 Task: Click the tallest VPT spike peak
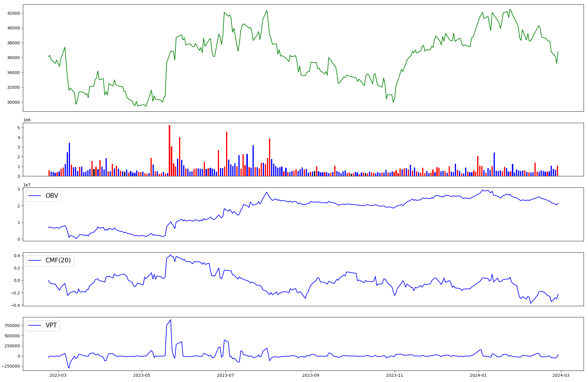pyautogui.click(x=171, y=320)
